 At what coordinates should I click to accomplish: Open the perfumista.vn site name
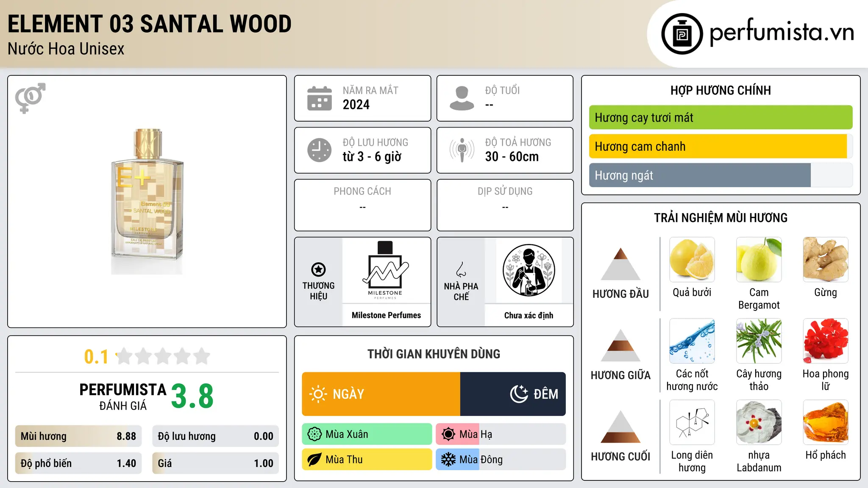coord(782,33)
